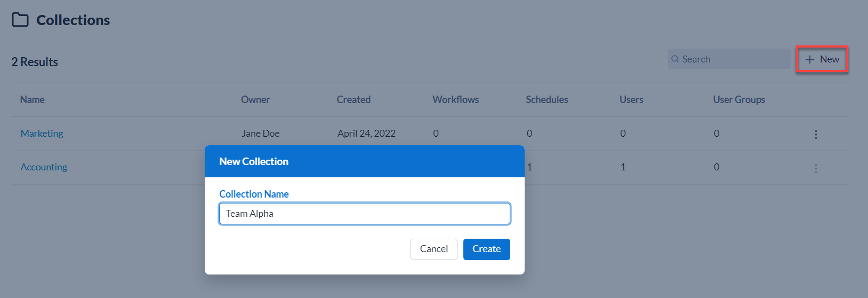Screen dimensions: 868x298
Task: Sort by the Name column header
Action: [33, 100]
